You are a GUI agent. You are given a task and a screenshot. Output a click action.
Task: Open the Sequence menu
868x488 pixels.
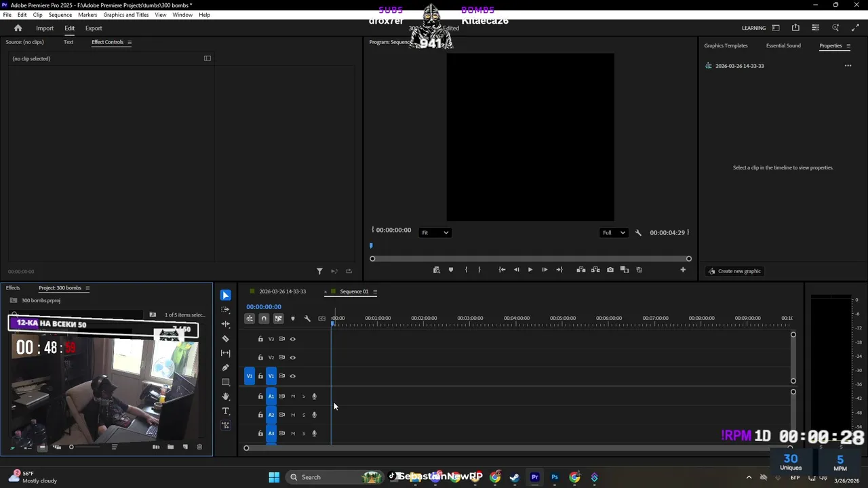click(x=60, y=15)
